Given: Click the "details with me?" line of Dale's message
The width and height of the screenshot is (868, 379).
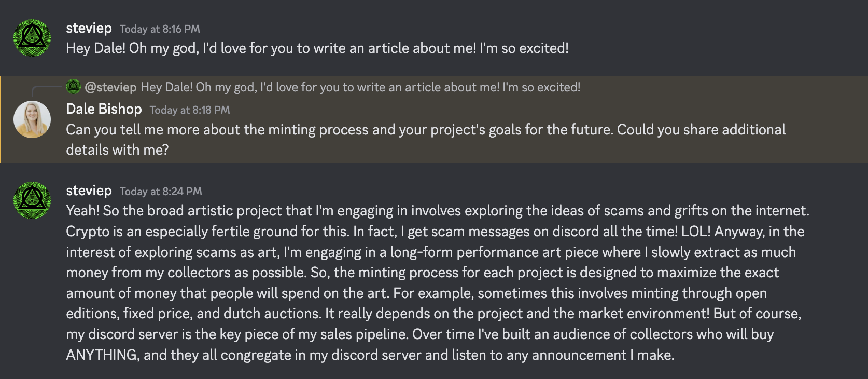Looking at the screenshot, I should point(117,150).
